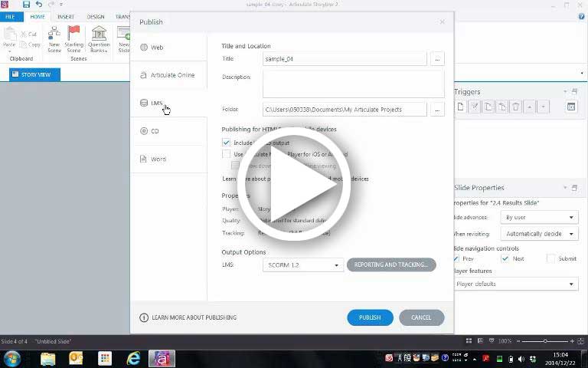Viewport: 588px width, 368px height.
Task: Open the Player defaults dropdown
Action: pyautogui.click(x=516, y=284)
